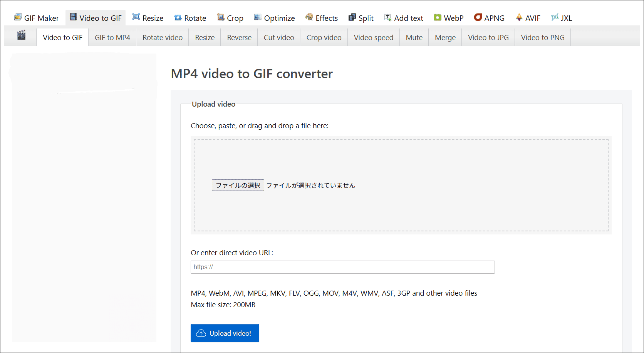
Task: Click the Effects palette icon
Action: click(309, 17)
